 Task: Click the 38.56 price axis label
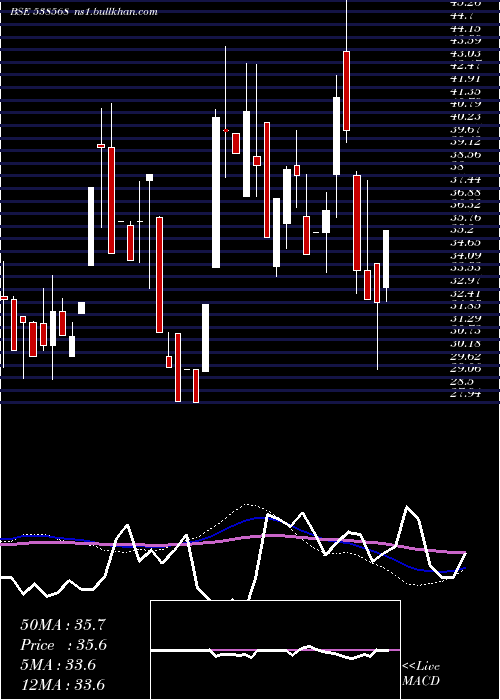(x=466, y=154)
